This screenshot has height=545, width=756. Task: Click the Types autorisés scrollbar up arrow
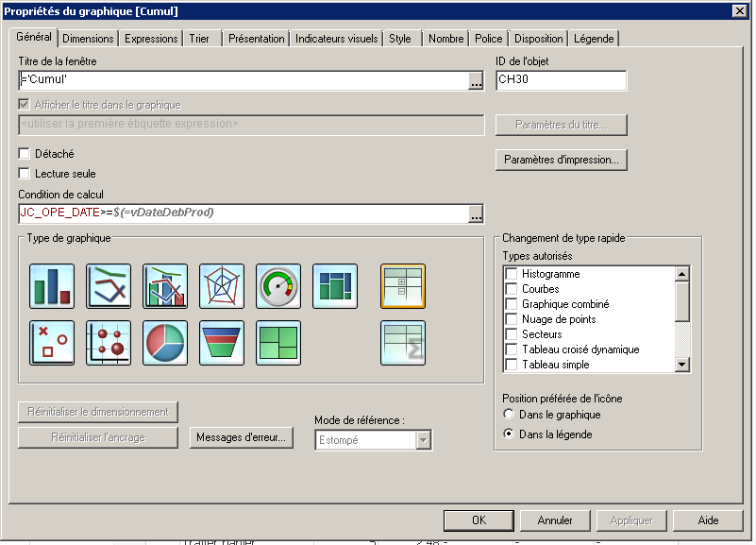681,274
